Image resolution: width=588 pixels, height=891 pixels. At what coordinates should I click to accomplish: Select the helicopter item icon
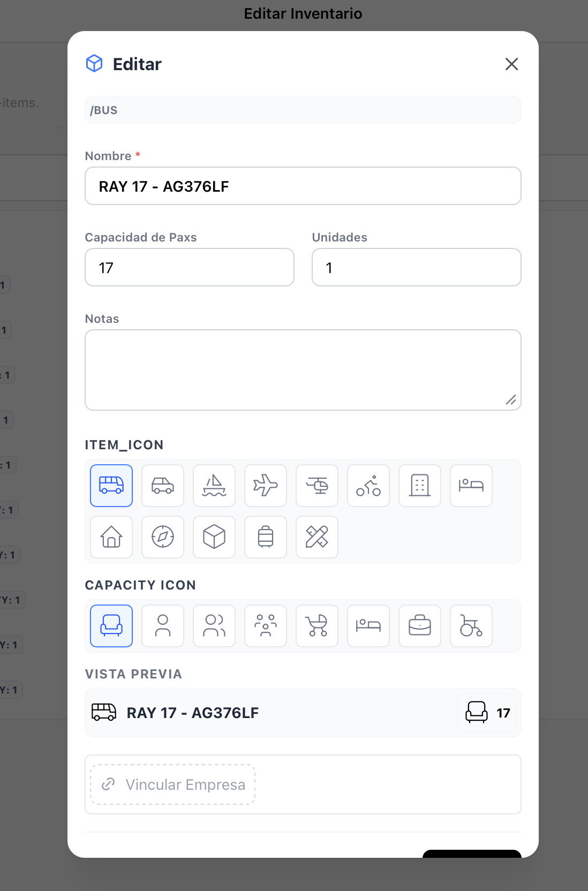click(317, 486)
